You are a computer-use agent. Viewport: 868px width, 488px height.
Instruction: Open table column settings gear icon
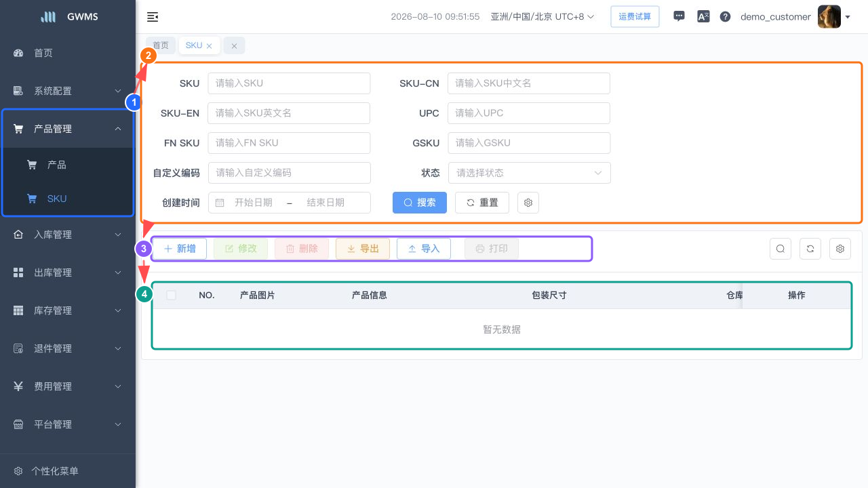(840, 249)
